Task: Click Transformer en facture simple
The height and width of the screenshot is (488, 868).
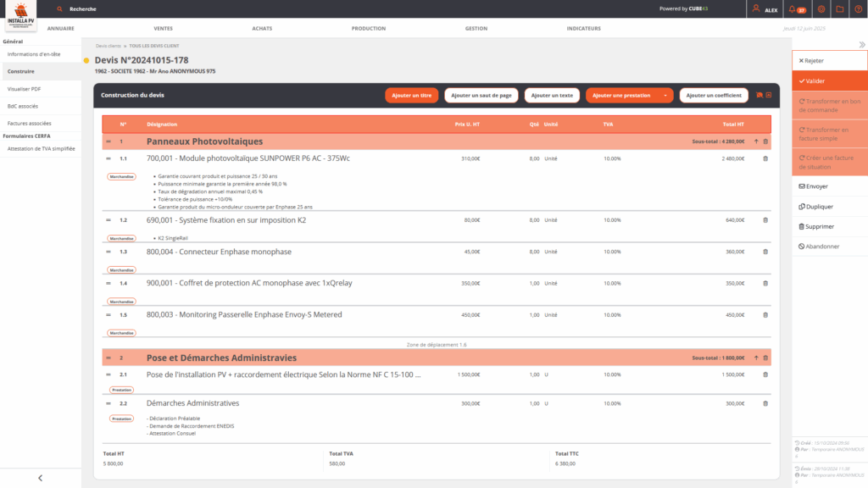Action: coord(829,134)
